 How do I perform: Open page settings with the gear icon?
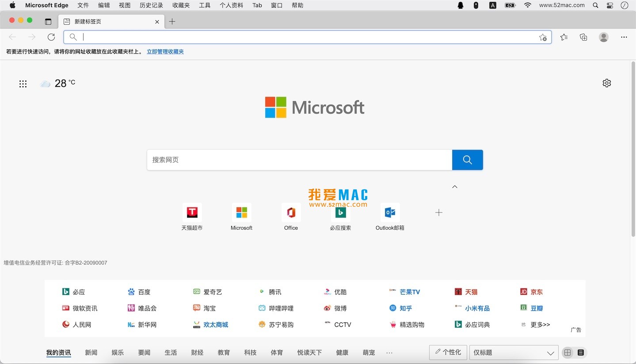[606, 83]
